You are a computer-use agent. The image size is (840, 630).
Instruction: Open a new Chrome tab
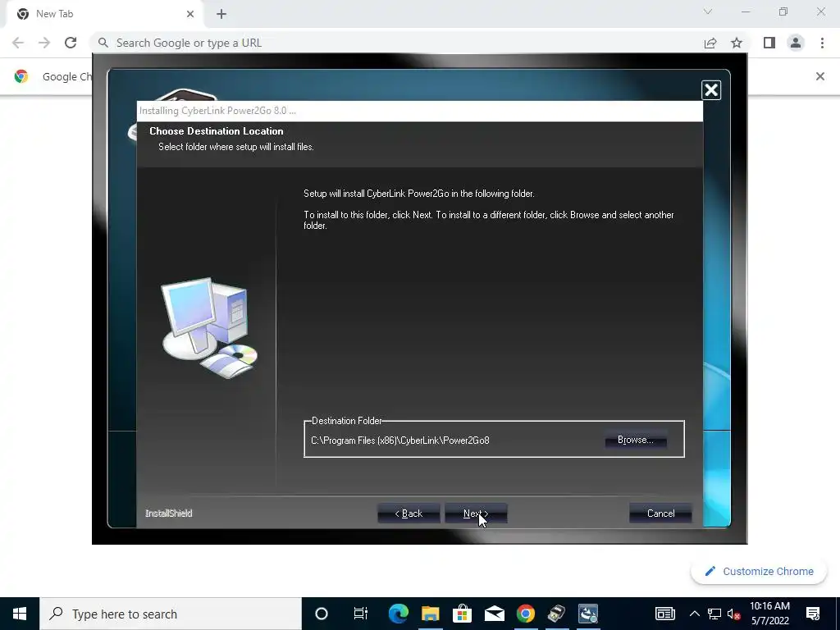[x=221, y=14]
